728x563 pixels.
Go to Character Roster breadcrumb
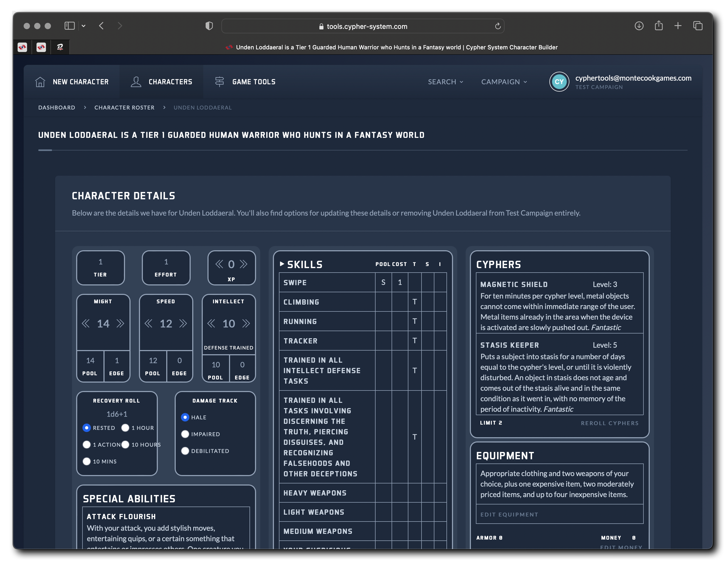[x=124, y=107]
